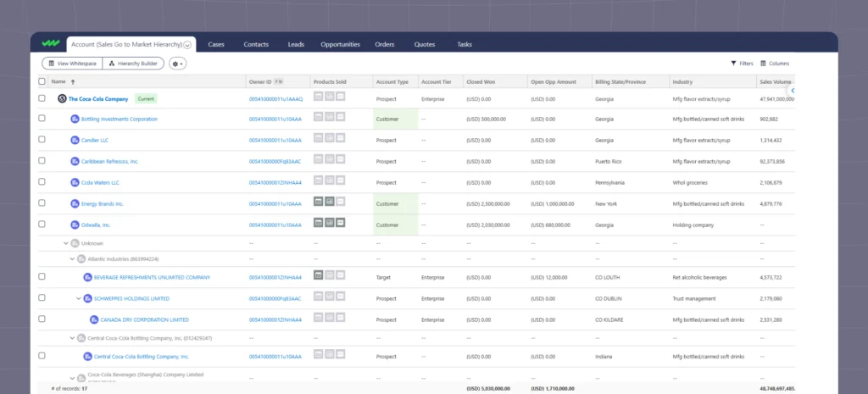The image size is (868, 394).
Task: Click the Energy Brands Inc. account icon
Action: (x=75, y=203)
